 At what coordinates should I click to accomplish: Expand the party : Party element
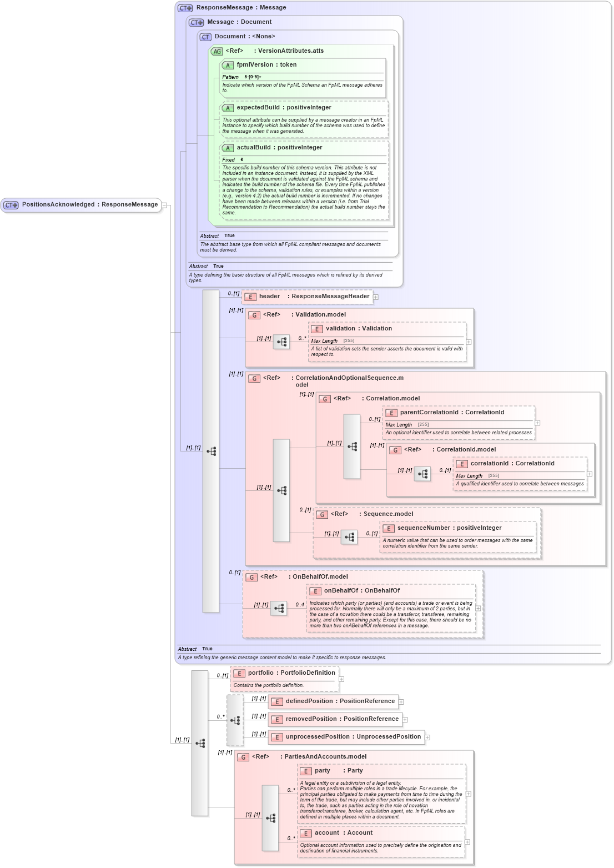coord(469,794)
